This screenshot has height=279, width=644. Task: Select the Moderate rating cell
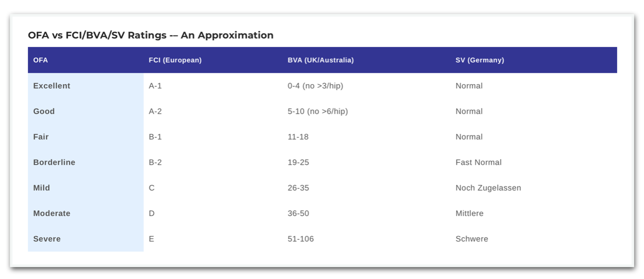pyautogui.click(x=52, y=213)
